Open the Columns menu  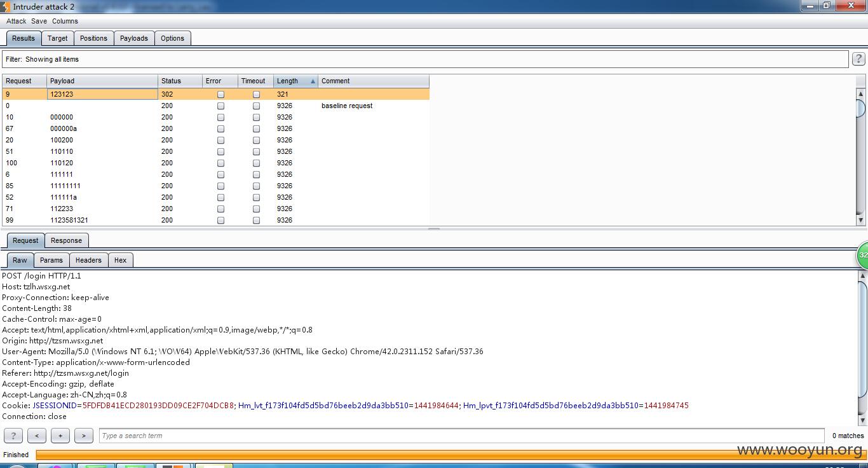click(65, 21)
